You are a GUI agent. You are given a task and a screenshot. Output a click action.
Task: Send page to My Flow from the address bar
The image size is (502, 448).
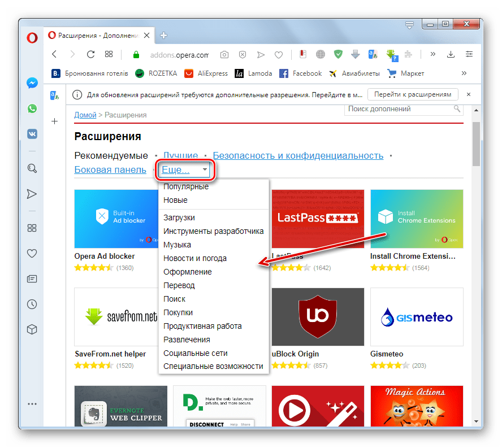[261, 55]
